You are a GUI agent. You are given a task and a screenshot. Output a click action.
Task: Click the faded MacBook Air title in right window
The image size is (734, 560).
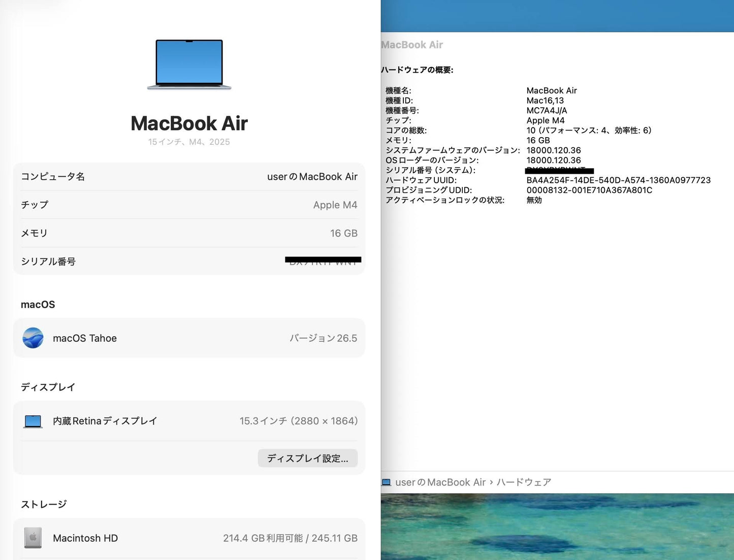[412, 45]
